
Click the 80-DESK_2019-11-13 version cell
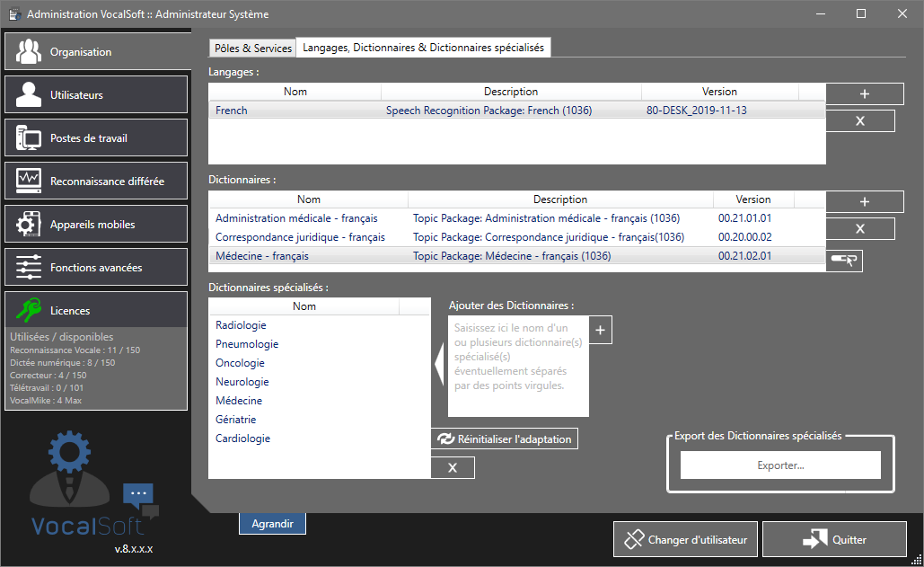click(697, 111)
